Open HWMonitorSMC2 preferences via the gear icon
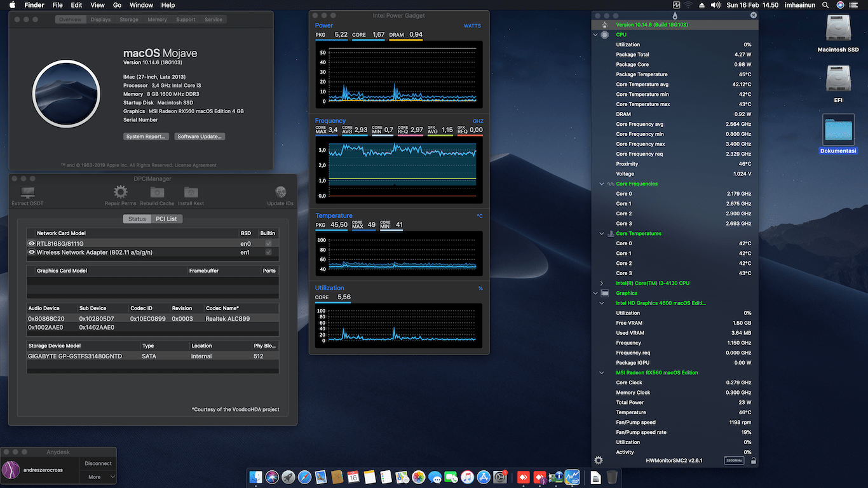Screen dimensions: 868x488 597,459
